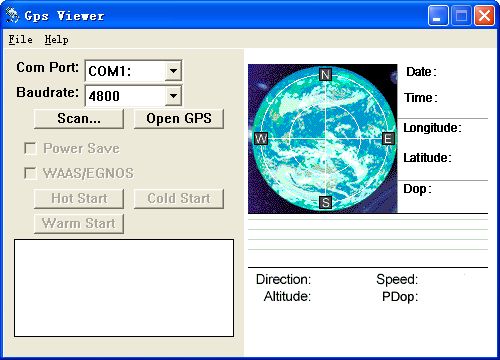The width and height of the screenshot is (500, 360).
Task: Open the Help menu
Action: [56, 39]
